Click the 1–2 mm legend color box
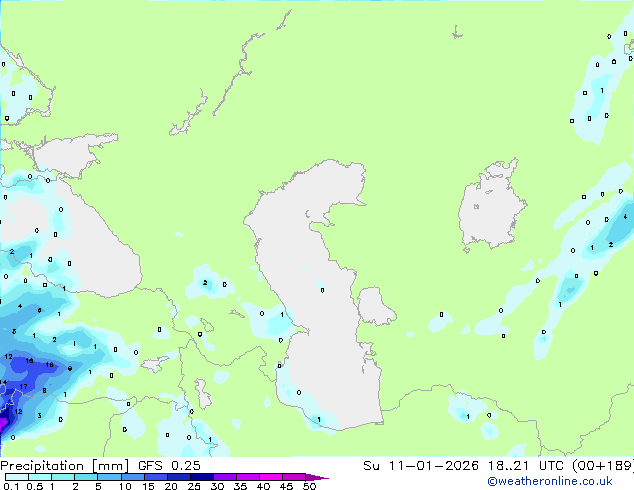This screenshot has height=490, width=634. (63, 477)
